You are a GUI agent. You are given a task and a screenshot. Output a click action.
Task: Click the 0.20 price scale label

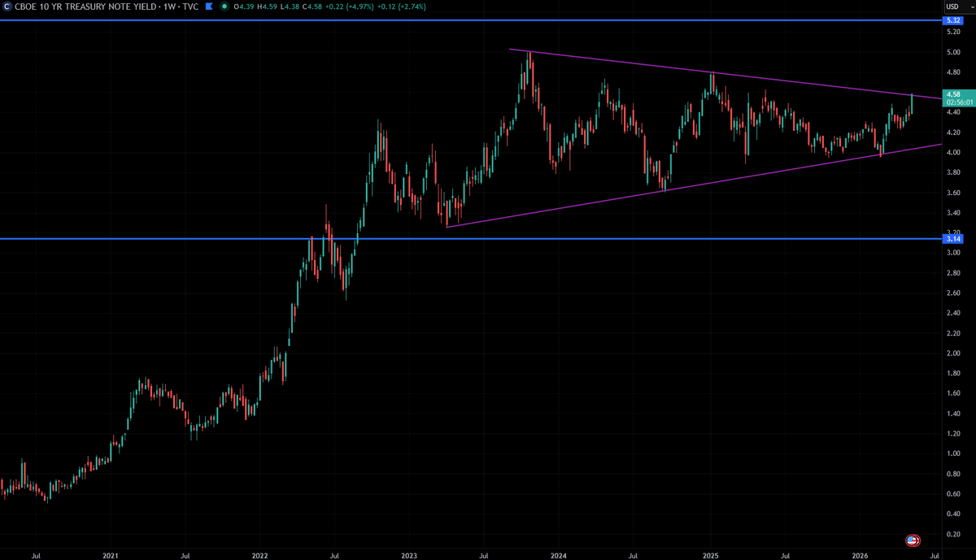pos(952,533)
